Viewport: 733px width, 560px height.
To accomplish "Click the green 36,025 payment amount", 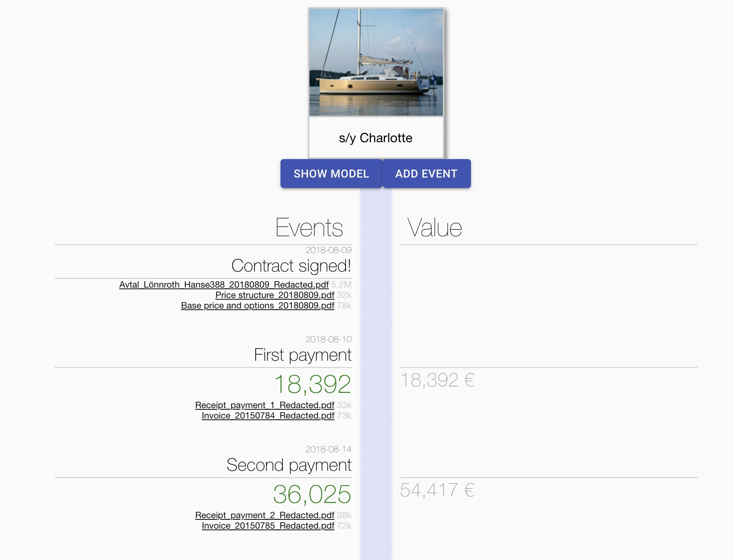I will click(x=312, y=494).
